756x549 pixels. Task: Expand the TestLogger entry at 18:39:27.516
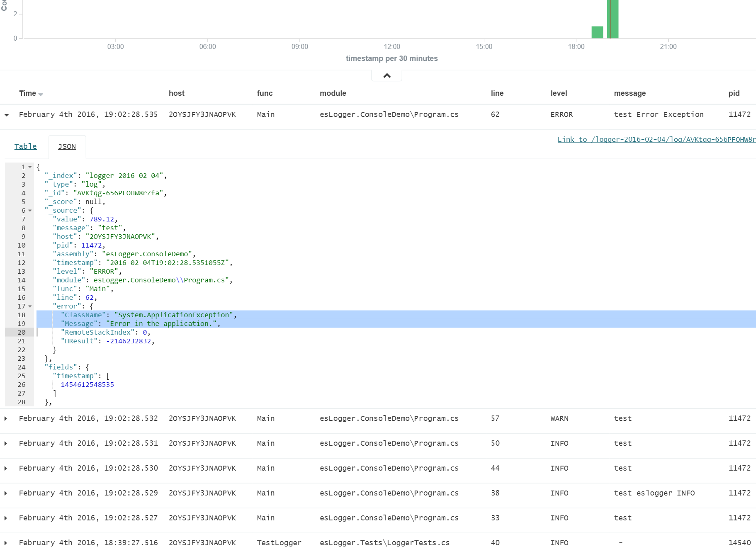tap(5, 543)
